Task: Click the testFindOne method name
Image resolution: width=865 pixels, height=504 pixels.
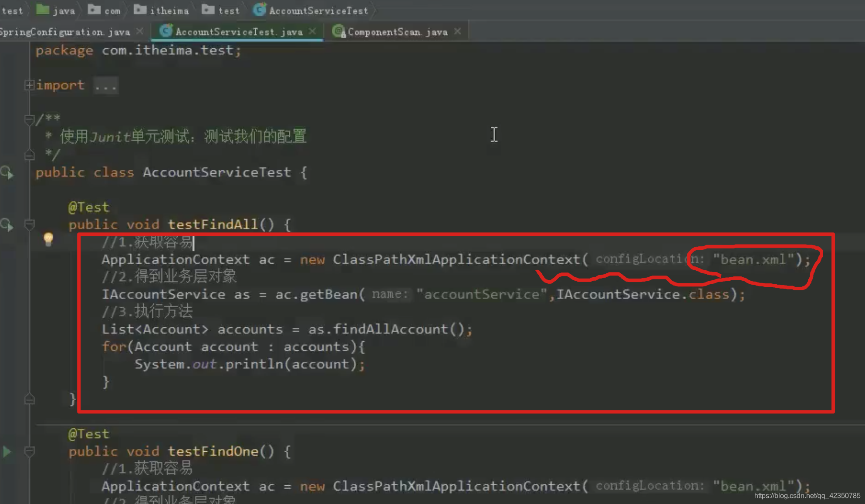Action: coord(213,451)
